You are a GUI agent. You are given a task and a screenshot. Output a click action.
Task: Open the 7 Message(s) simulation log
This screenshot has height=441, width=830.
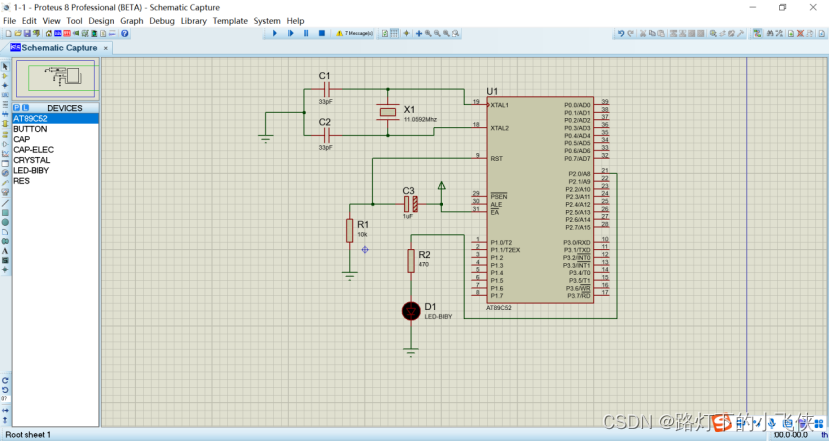(355, 33)
